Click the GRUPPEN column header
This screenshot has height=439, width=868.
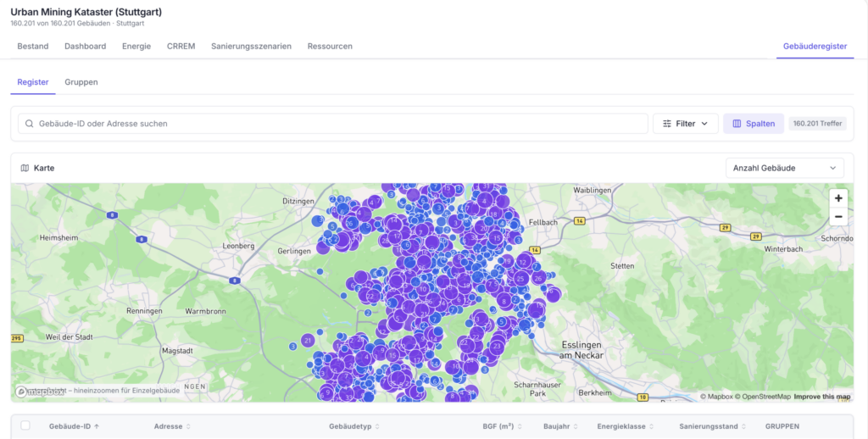(782, 426)
